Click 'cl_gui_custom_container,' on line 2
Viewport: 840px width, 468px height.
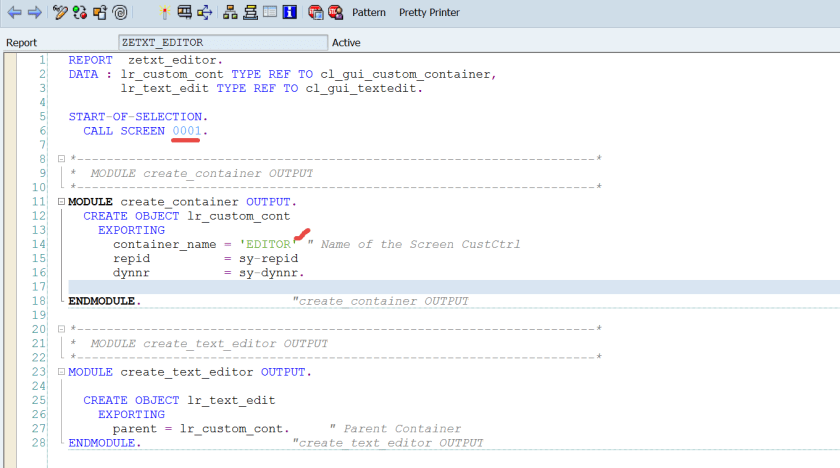409,74
